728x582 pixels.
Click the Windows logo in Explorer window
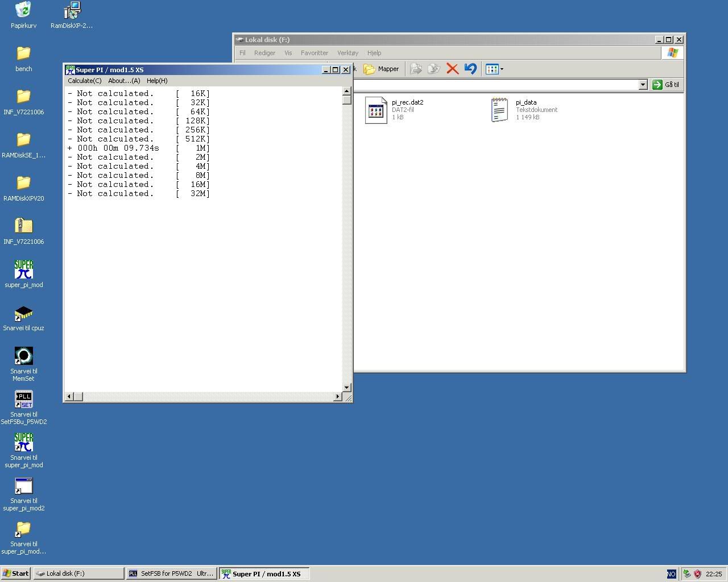673,53
